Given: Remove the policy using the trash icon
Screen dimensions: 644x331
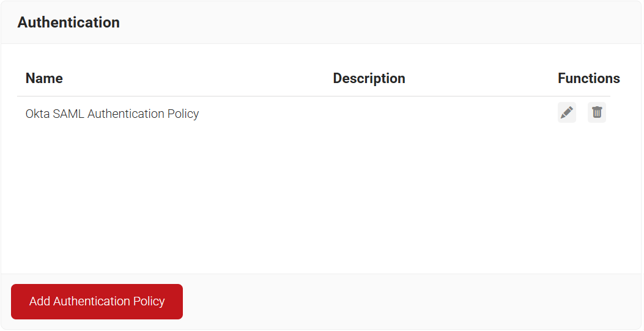Looking at the screenshot, I should tap(597, 113).
